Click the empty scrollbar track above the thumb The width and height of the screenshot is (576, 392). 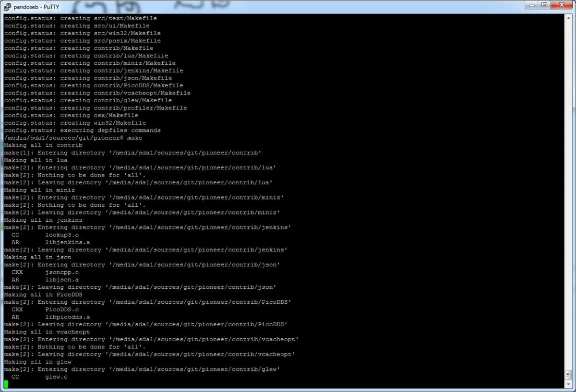tap(568, 192)
